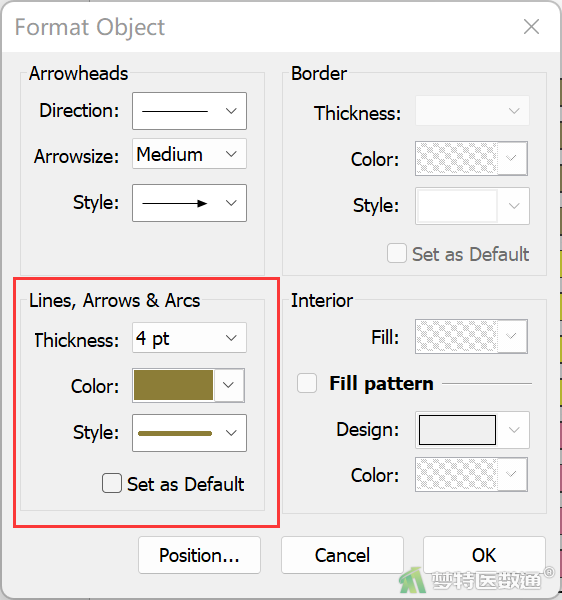Toggle the Fill pattern checkbox
Image resolution: width=562 pixels, height=600 pixels.
(307, 383)
